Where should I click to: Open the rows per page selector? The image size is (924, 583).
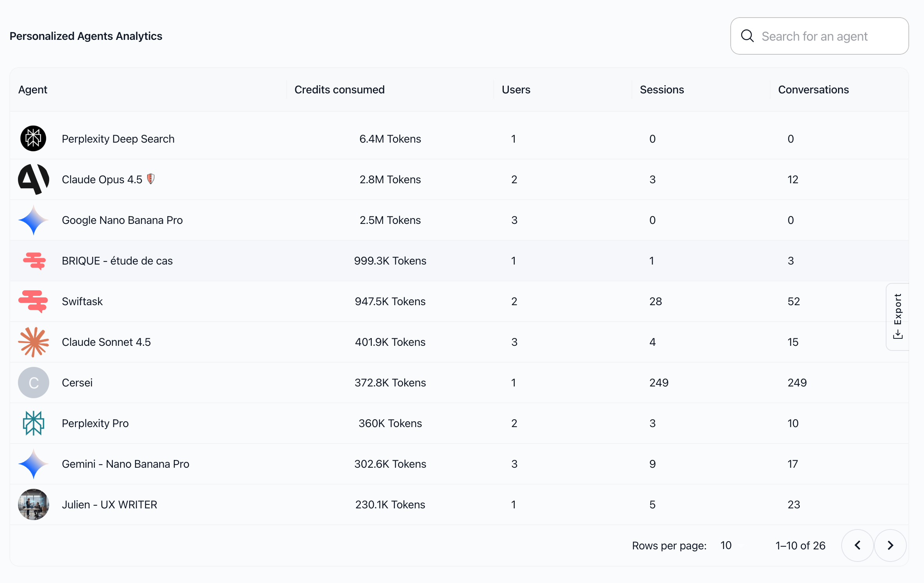726,545
